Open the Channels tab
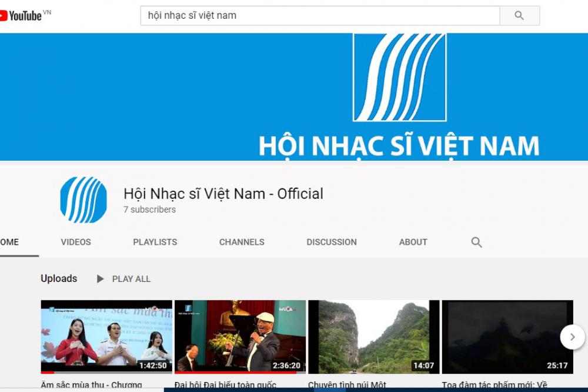 tap(242, 242)
